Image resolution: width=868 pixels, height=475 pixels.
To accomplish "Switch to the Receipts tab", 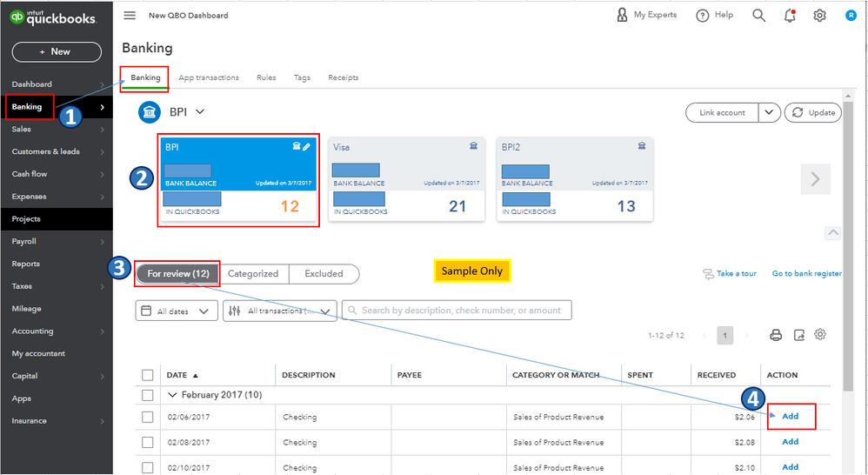I will (344, 77).
